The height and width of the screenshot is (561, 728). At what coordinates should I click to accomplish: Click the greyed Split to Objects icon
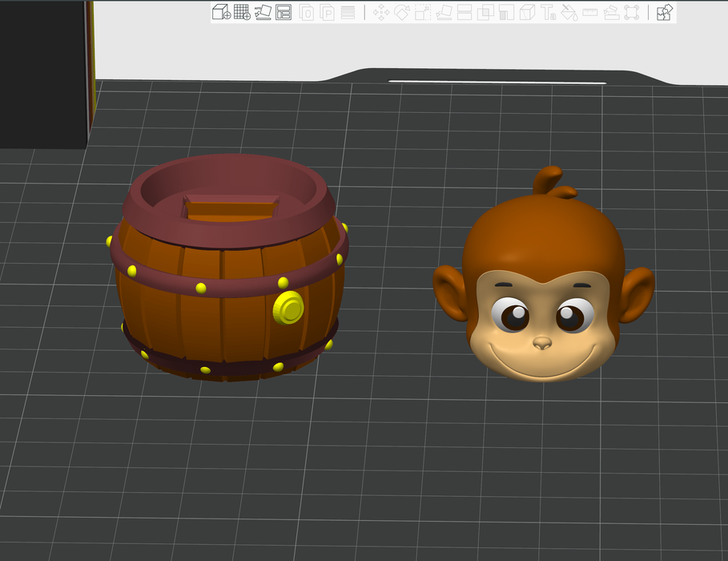click(307, 12)
